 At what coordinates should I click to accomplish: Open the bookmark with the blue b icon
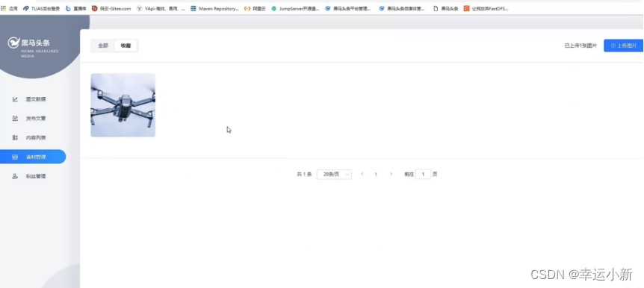coord(76,8)
